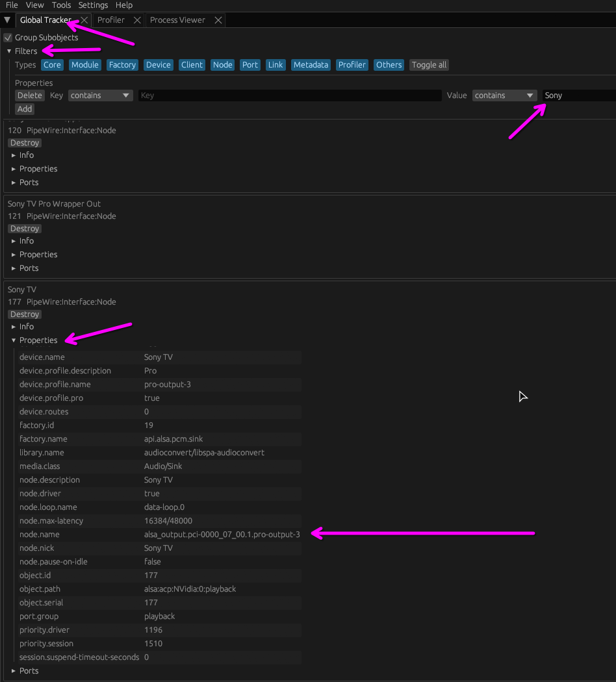Screen dimensions: 616x682
Task: Open the Tools menu
Action: [61, 5]
